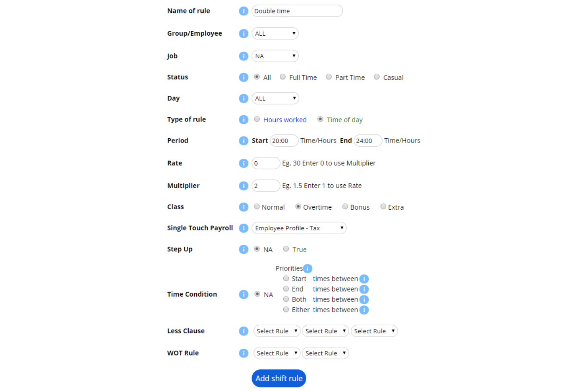Choose Part Time status radio
The height and width of the screenshot is (392, 588).
click(329, 77)
